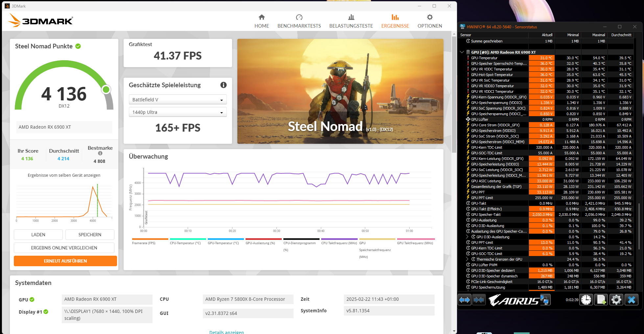Click the 3DMark app icon in title bar
Screen dimensions: 644x334
point(7,6)
